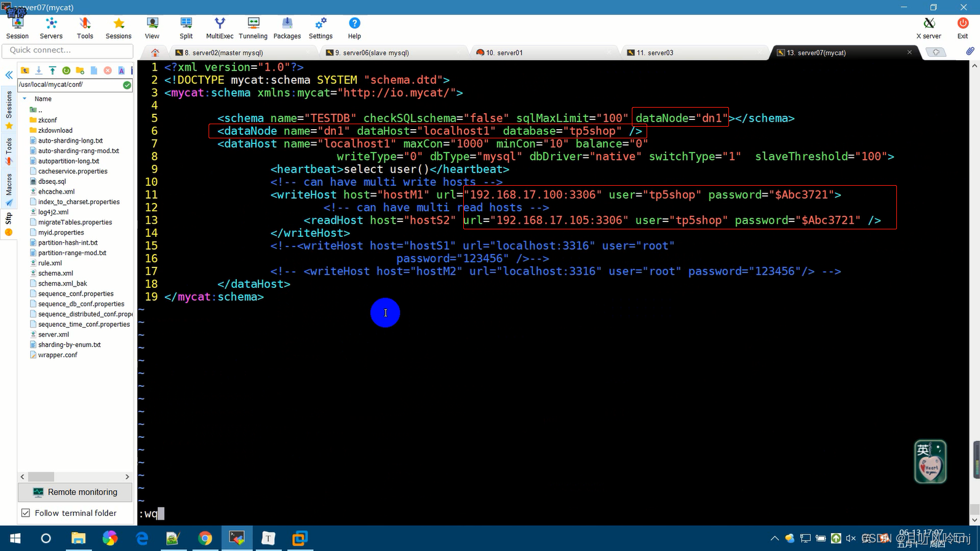
Task: Click the SFTP upload files icon
Action: click(x=52, y=71)
